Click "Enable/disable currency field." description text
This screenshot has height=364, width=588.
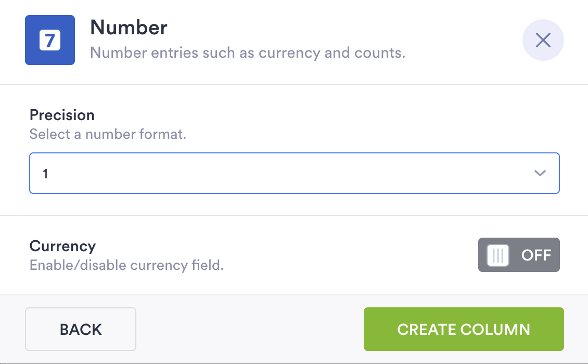(x=126, y=265)
